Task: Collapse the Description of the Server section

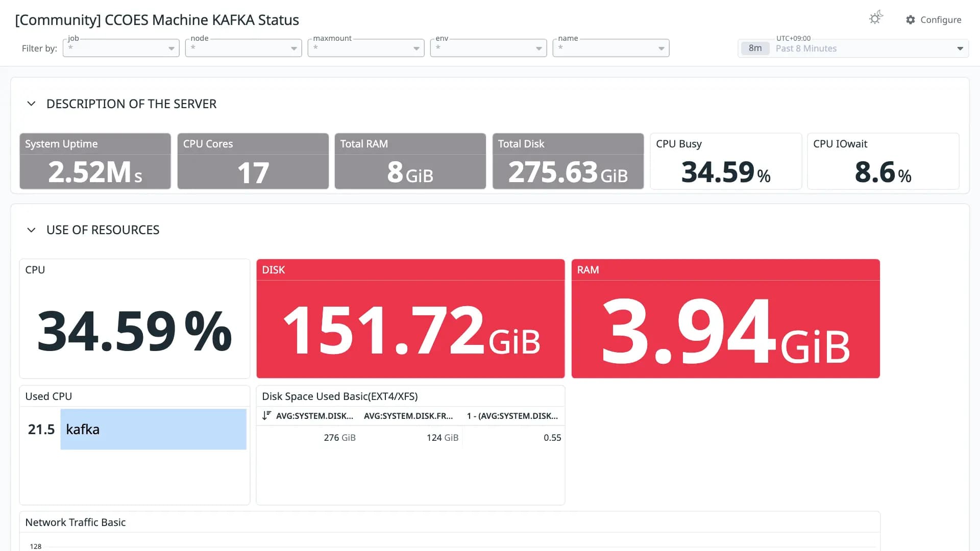Action: (31, 104)
